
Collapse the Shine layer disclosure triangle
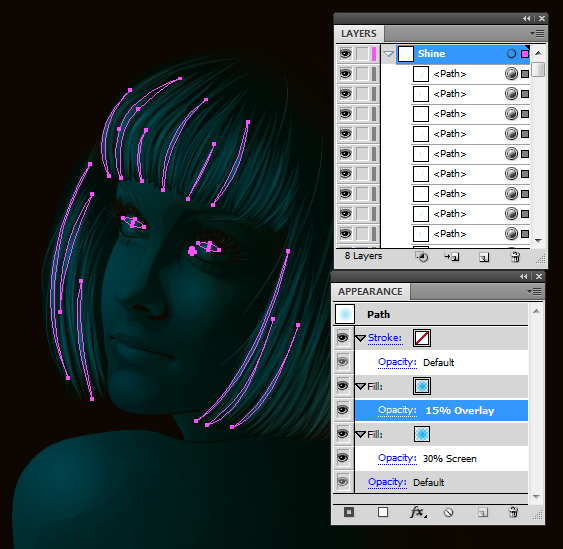coord(388,54)
